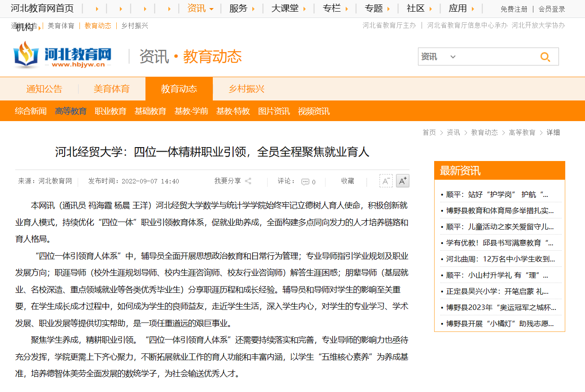The width and height of the screenshot is (585, 392).
Task: Click 高等教育 in the breadcrumb
Action: pyautogui.click(x=522, y=132)
